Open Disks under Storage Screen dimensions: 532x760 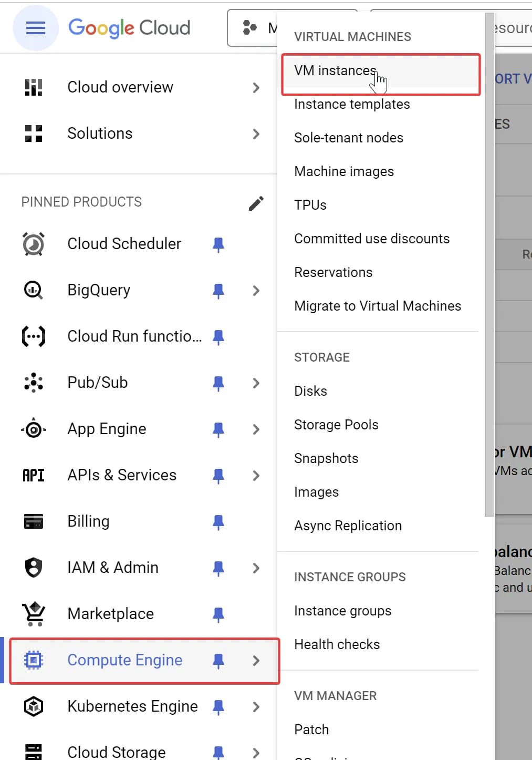310,391
